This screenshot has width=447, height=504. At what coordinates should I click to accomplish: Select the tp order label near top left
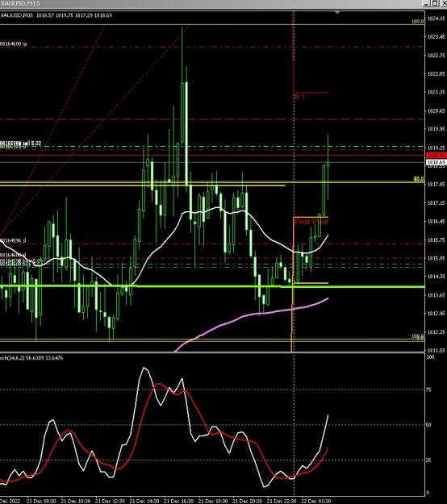pyautogui.click(x=13, y=44)
